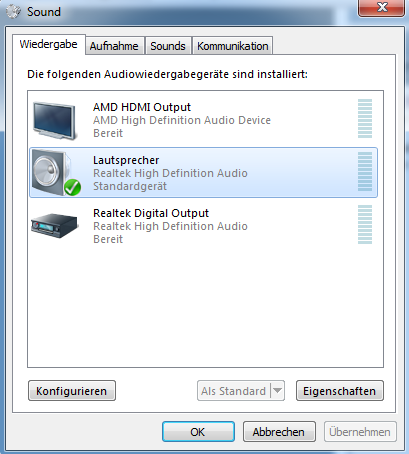The height and width of the screenshot is (454, 409).
Task: Select the Realtek Digital Output receiver icon
Action: [54, 225]
